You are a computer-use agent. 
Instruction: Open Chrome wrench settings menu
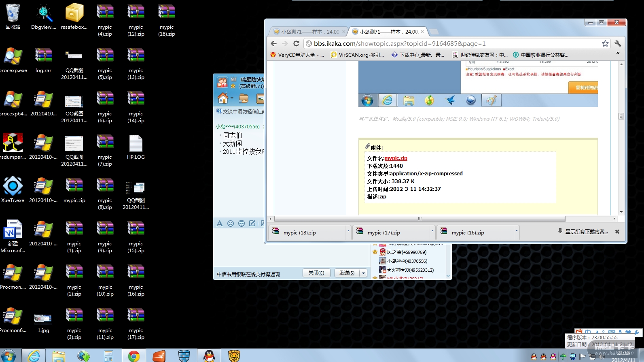(x=618, y=43)
